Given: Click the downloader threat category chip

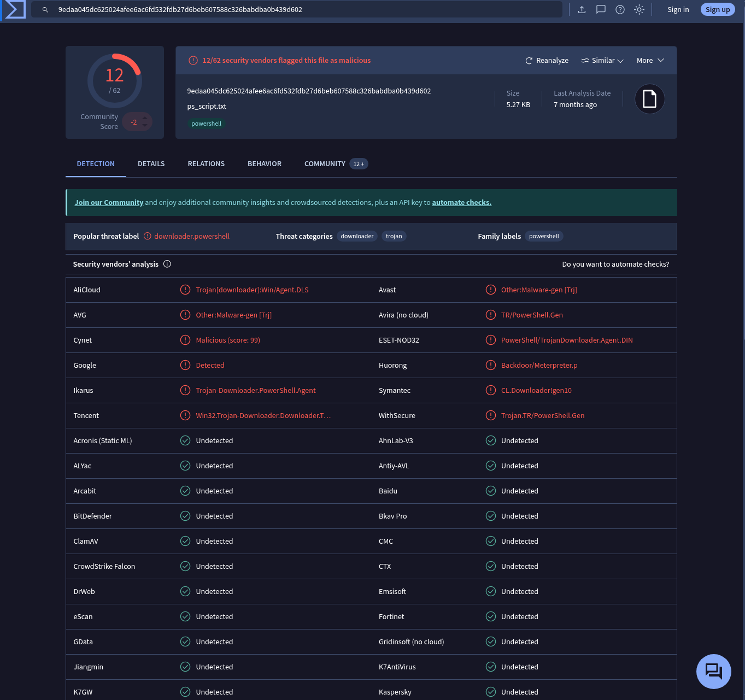Looking at the screenshot, I should click(x=357, y=236).
